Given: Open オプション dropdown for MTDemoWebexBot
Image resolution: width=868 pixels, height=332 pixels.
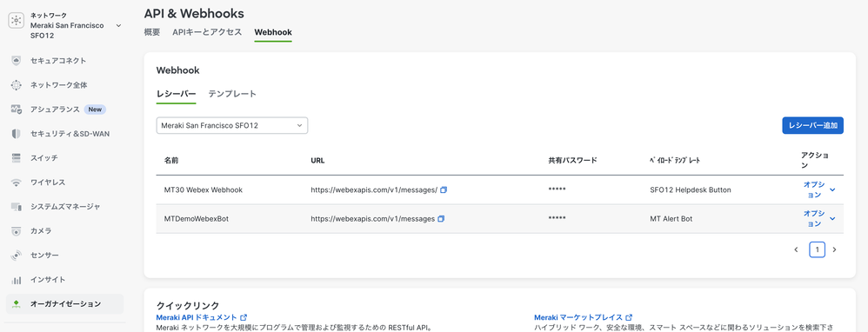Looking at the screenshot, I should [x=819, y=218].
